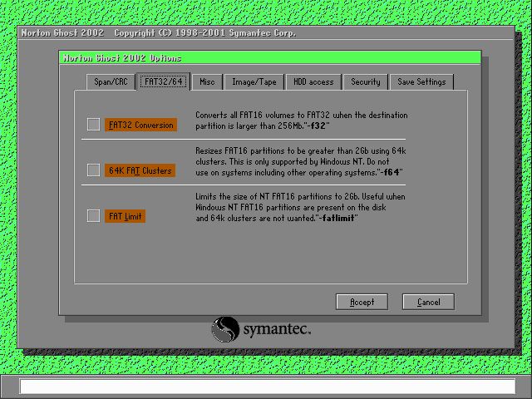Open the Span/CRC tab
Screen dimensions: 532x399
click(x=111, y=81)
